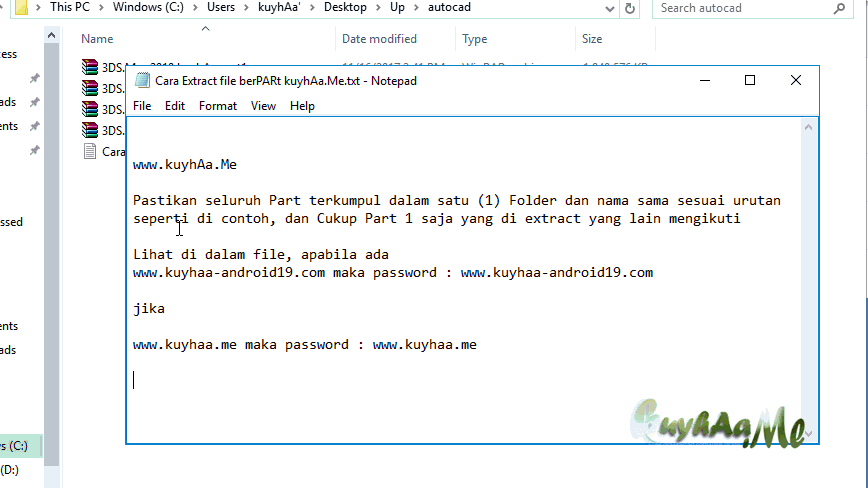Sort files by the Date modified column
The width and height of the screenshot is (868, 488).
(379, 39)
